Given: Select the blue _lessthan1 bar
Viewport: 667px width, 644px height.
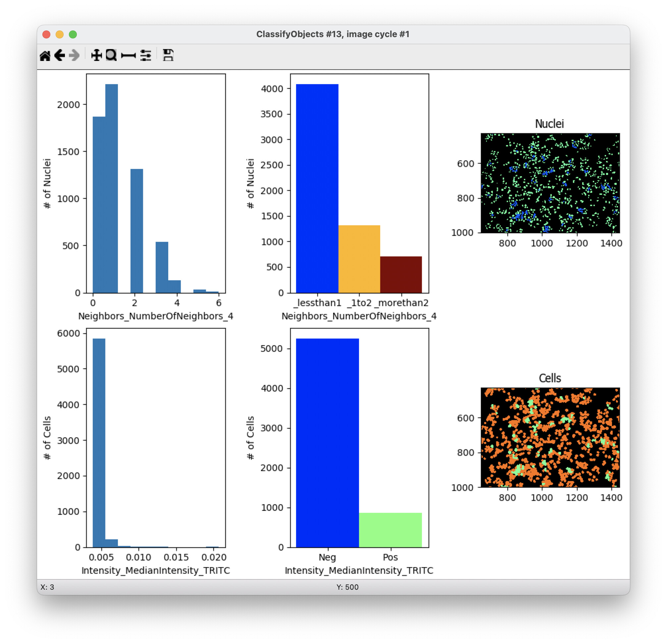Looking at the screenshot, I should tap(317, 187).
